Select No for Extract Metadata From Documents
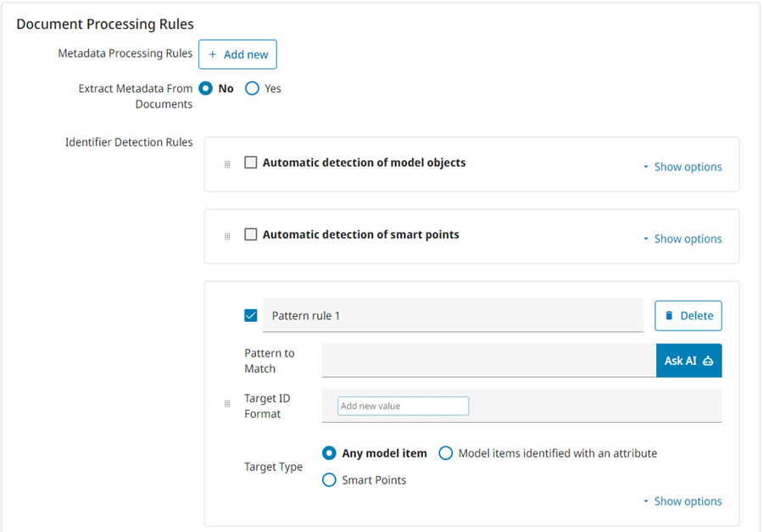 coord(206,88)
